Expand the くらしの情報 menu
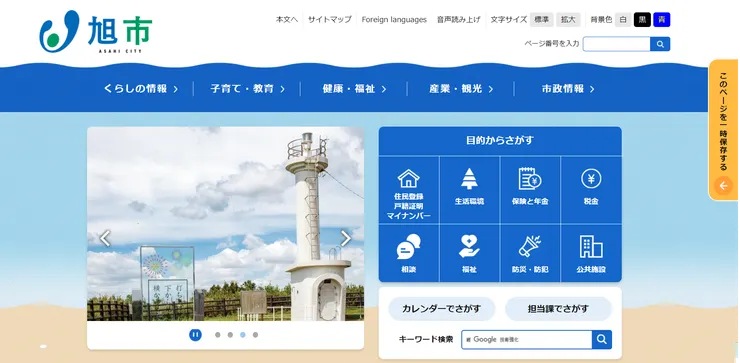Image resolution: width=740 pixels, height=363 pixels. pos(141,89)
